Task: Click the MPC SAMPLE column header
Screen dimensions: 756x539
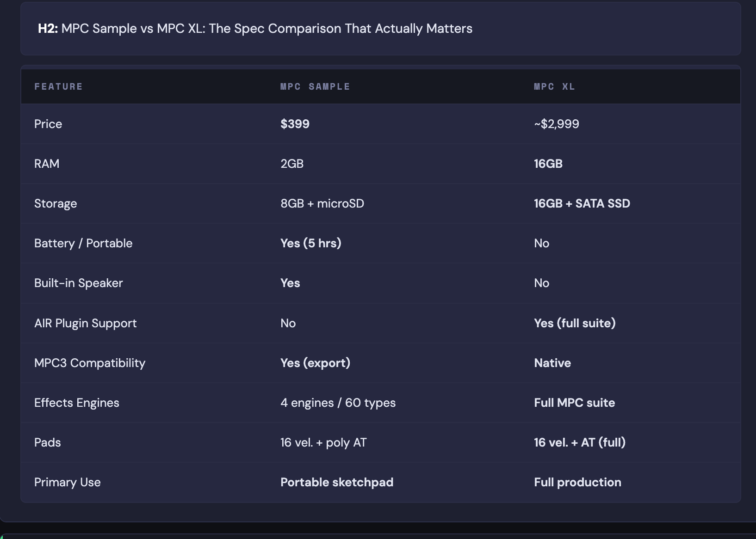Action: click(315, 87)
